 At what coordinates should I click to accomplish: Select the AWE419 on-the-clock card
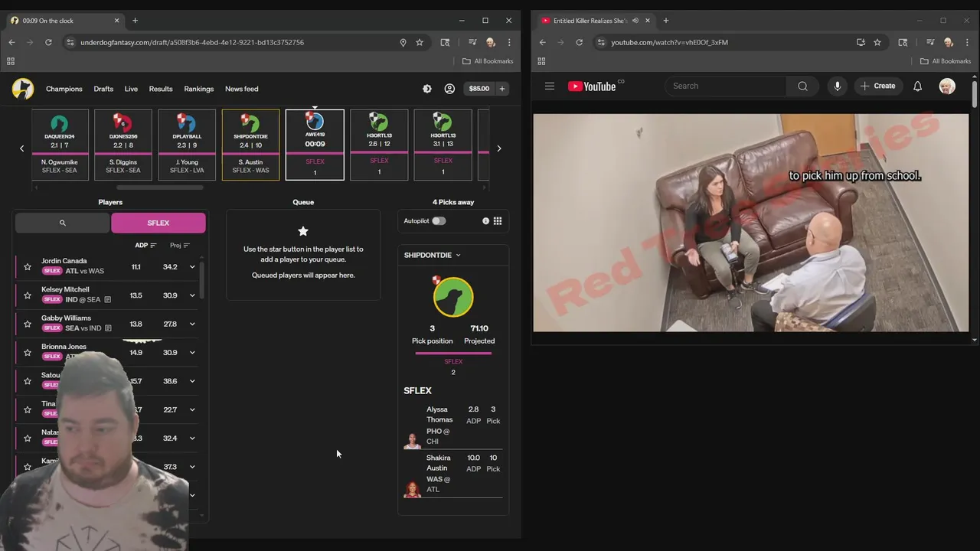click(x=315, y=145)
